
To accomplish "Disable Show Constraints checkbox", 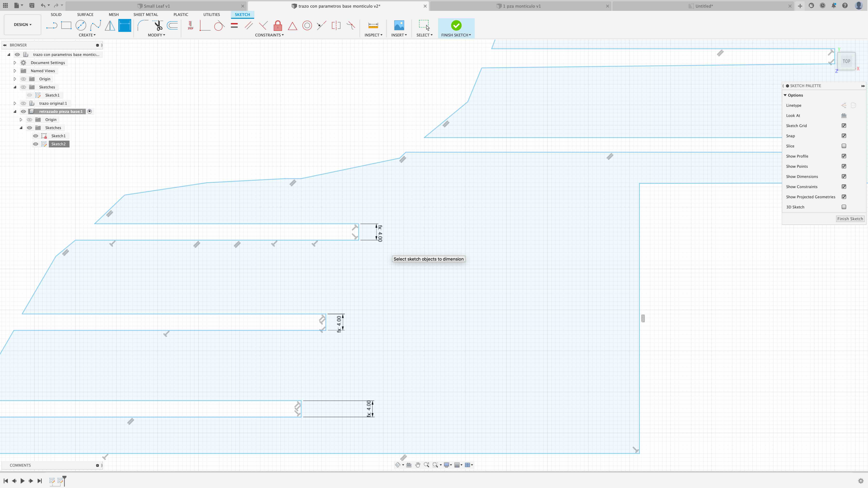I will [x=844, y=187].
